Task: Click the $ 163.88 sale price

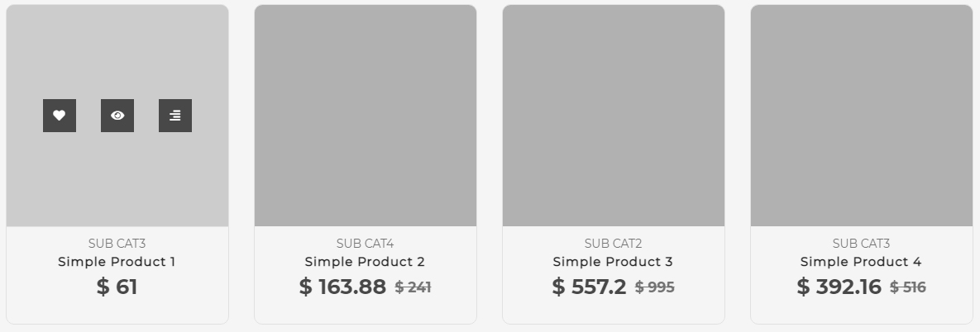Action: pyautogui.click(x=342, y=287)
